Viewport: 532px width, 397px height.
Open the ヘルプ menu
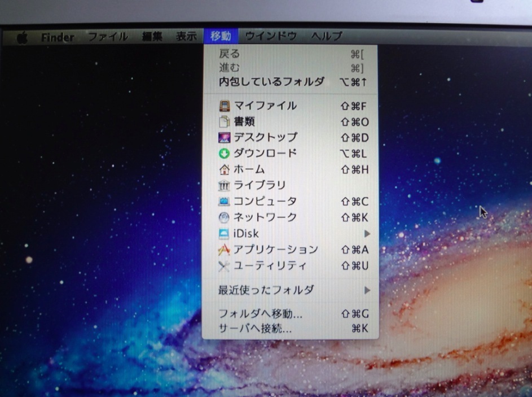pos(327,36)
